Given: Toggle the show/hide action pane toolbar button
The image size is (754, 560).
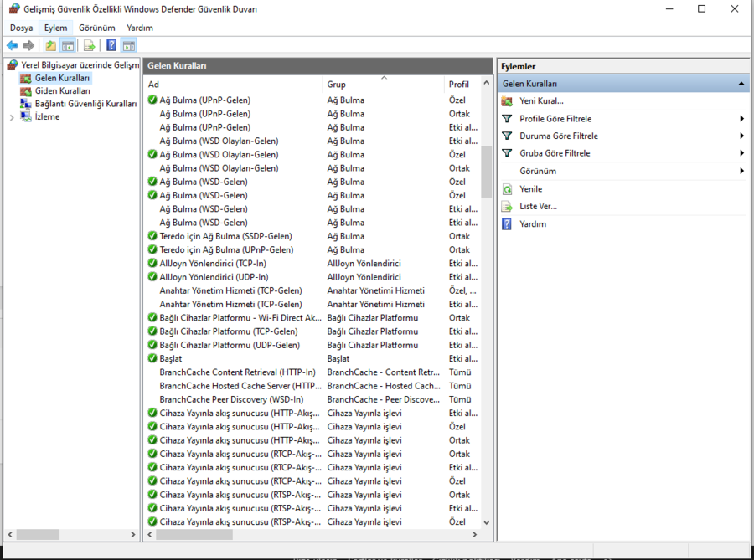Looking at the screenshot, I should 128,45.
